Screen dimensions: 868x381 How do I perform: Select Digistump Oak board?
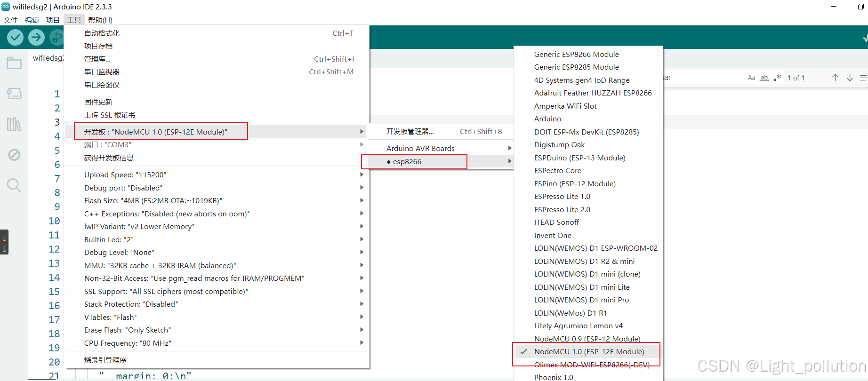click(588, 145)
